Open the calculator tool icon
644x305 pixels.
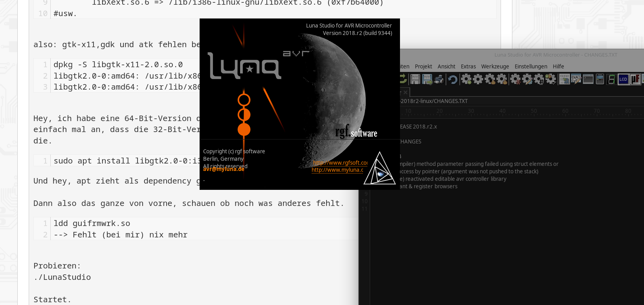click(x=600, y=79)
